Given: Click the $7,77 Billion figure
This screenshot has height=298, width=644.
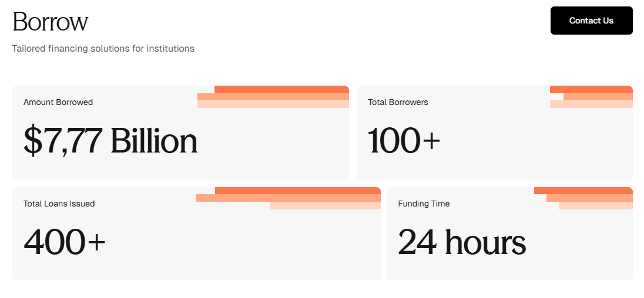Looking at the screenshot, I should click(x=110, y=141).
